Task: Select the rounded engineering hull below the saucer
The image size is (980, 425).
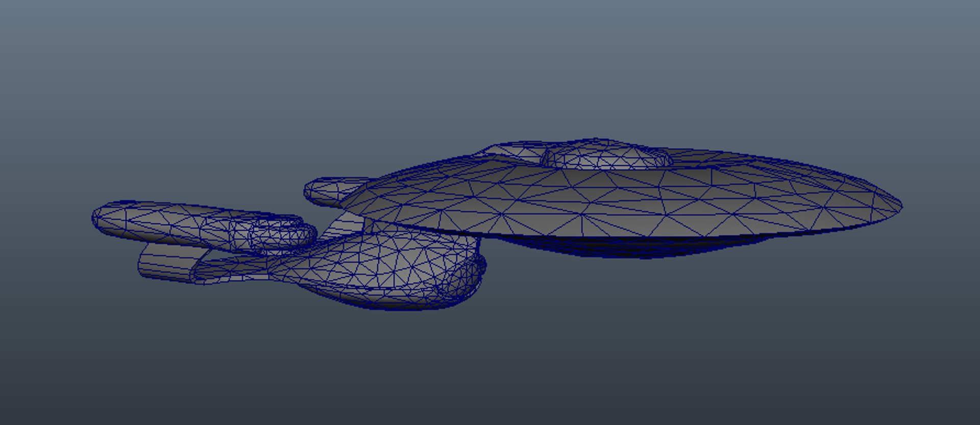Action: [378, 269]
